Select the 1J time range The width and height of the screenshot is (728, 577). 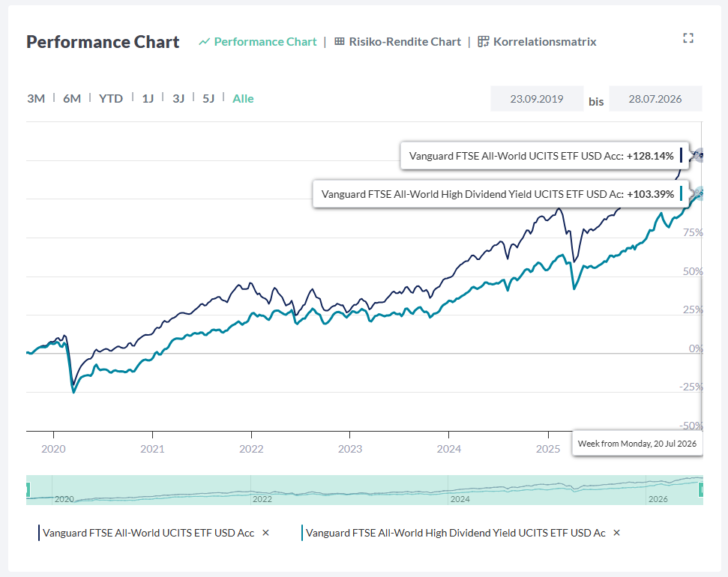(x=148, y=98)
